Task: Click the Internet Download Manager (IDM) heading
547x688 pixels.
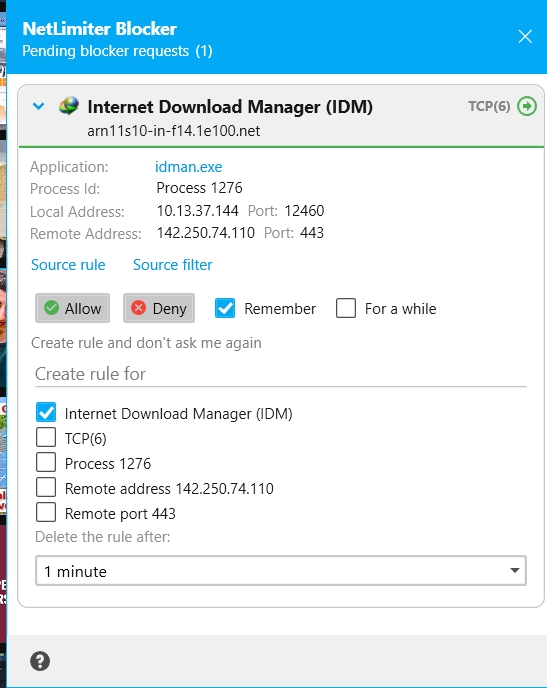Action: click(x=230, y=107)
